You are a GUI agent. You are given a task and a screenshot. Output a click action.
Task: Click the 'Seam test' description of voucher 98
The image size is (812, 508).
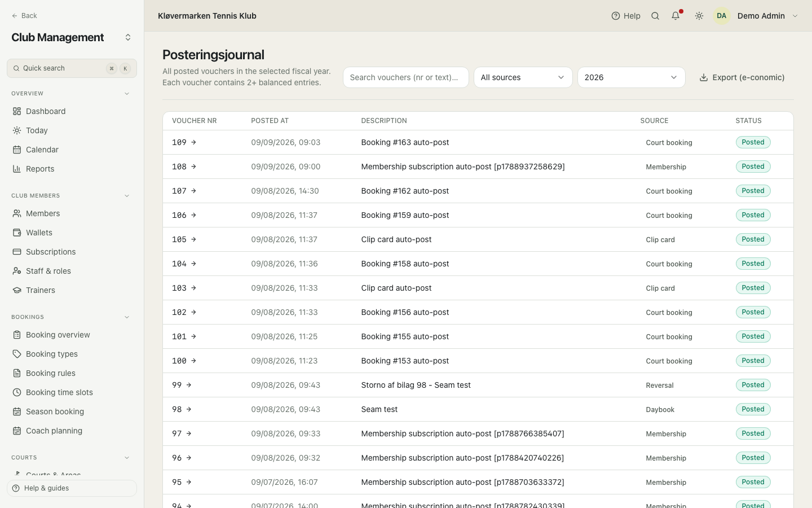pos(379,409)
